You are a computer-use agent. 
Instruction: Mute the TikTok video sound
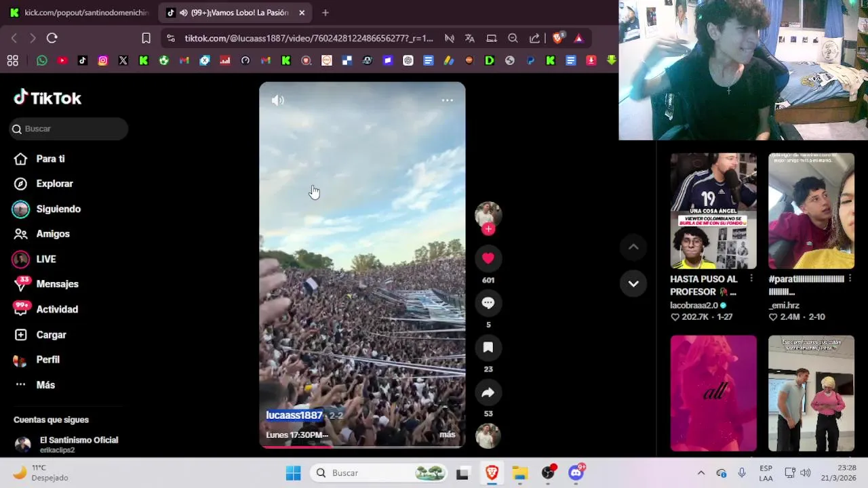point(278,100)
